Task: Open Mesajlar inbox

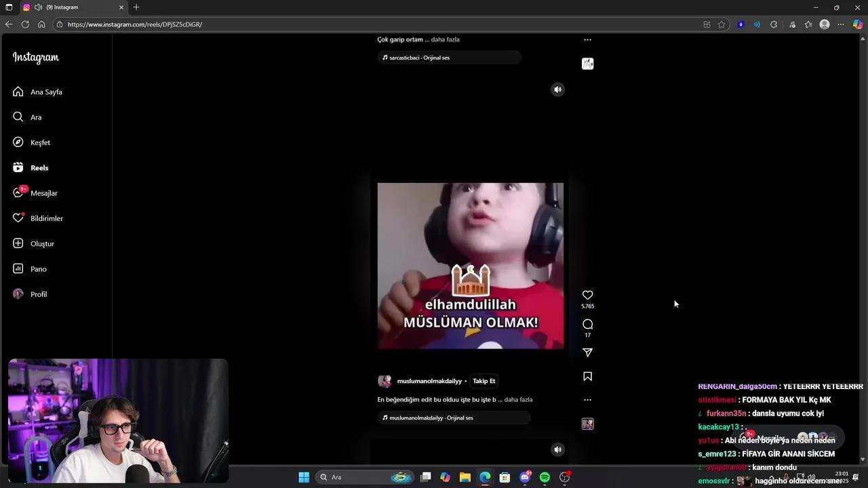Action: tap(35, 193)
